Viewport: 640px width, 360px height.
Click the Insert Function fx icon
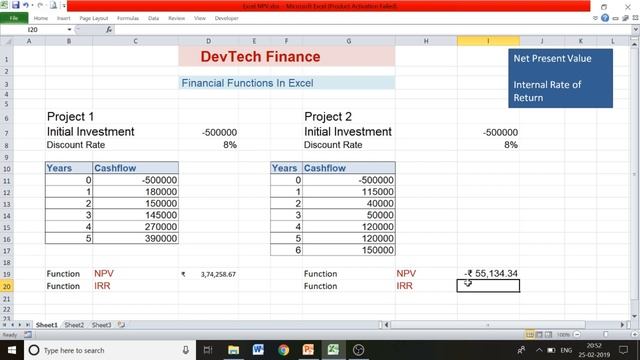[109, 29]
